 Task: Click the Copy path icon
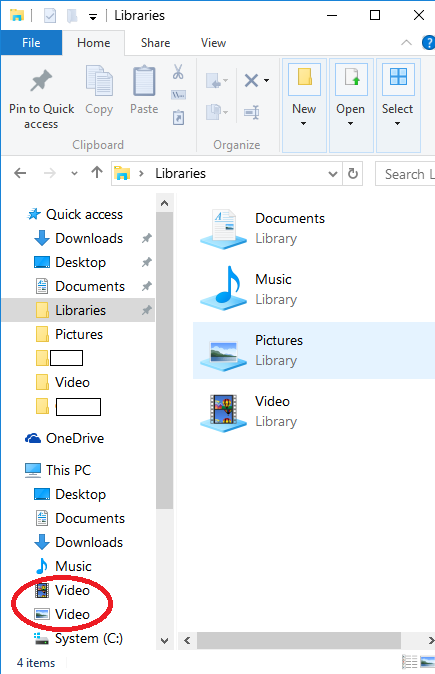178,95
